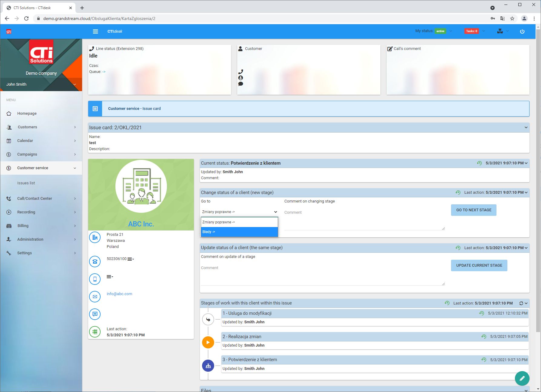The height and width of the screenshot is (392, 541).
Task: Expand Administration in the sidebar menu
Action: 41,239
